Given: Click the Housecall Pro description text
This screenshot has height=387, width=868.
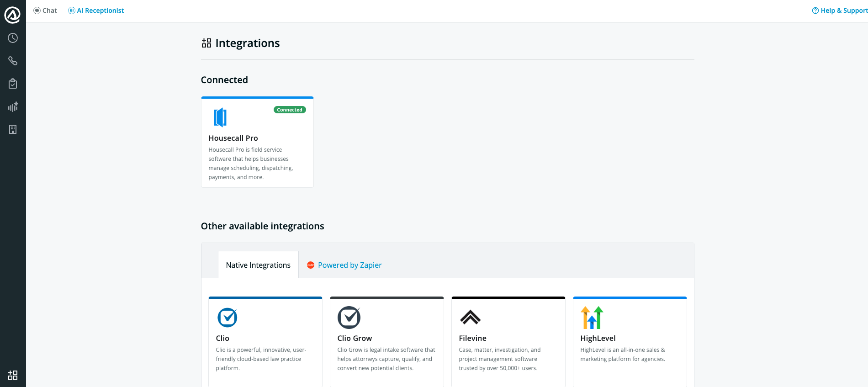Looking at the screenshot, I should 251,163.
